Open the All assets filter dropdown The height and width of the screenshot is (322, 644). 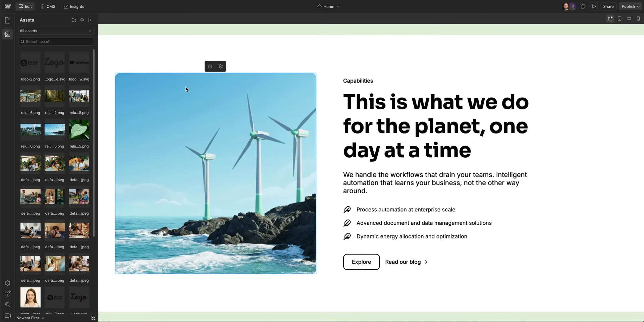(56, 31)
